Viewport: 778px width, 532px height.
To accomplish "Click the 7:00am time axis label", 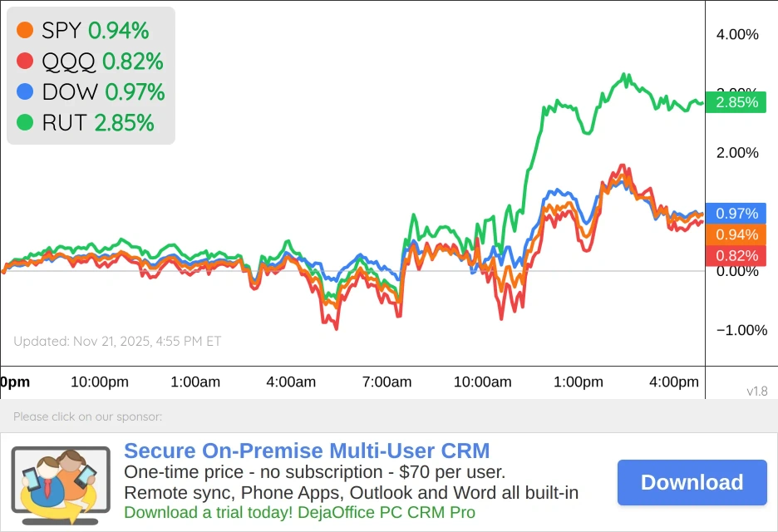I will (x=387, y=382).
